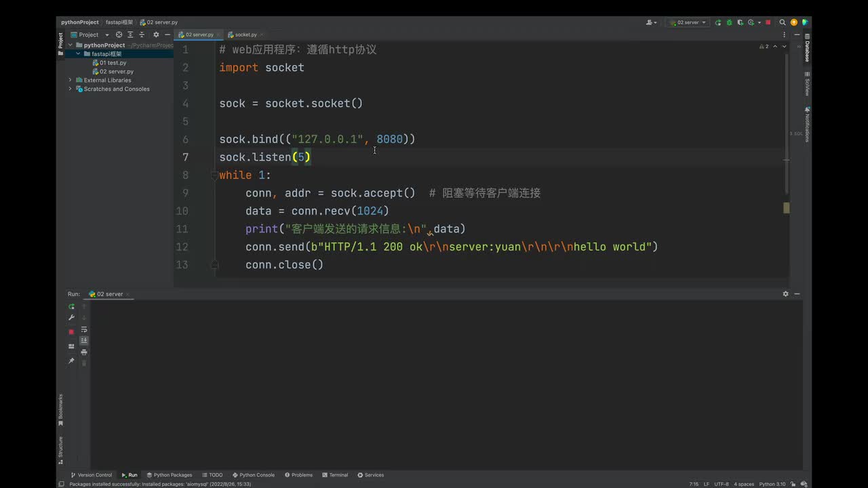Collapse all items in Project panel
This screenshot has width=868, height=488.
(142, 35)
